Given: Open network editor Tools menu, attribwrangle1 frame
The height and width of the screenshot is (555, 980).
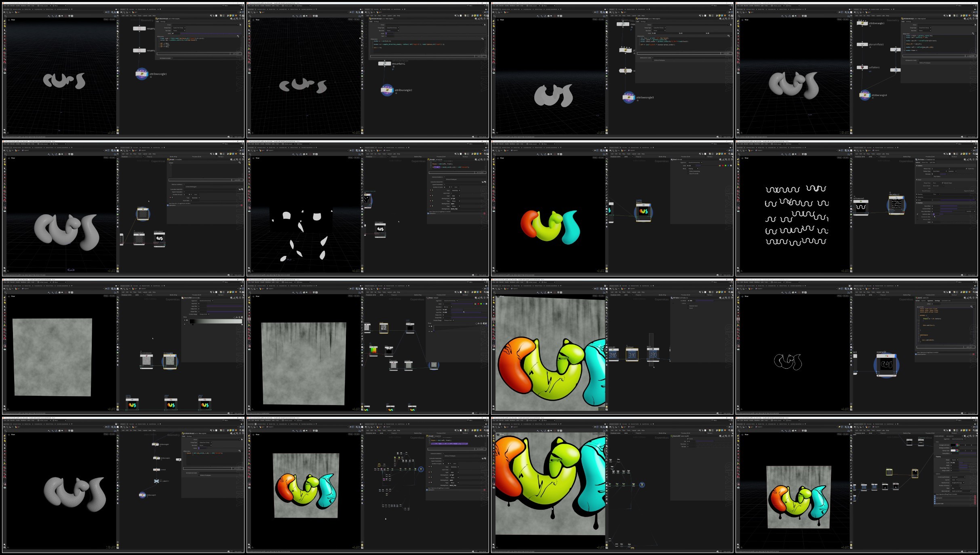Looking at the screenshot, I should (139, 16).
